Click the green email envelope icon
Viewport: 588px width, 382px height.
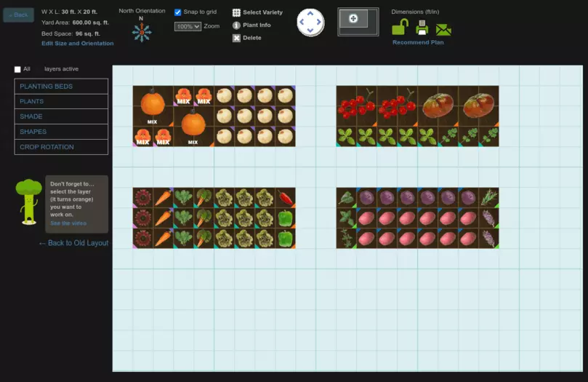443,29
